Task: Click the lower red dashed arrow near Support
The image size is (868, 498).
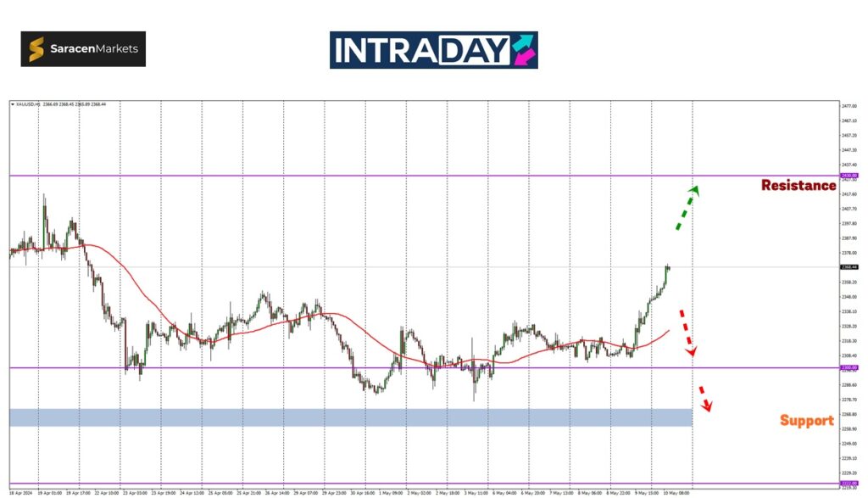Action: click(x=705, y=399)
